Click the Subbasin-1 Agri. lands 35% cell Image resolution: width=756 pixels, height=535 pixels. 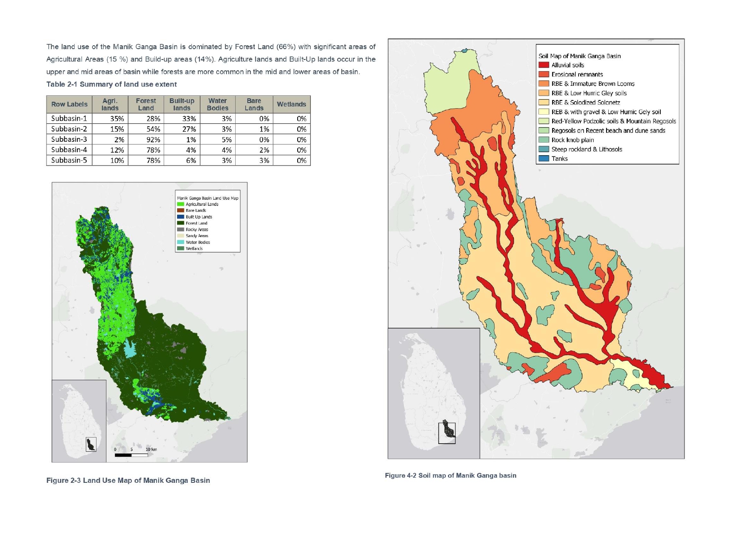pos(117,119)
